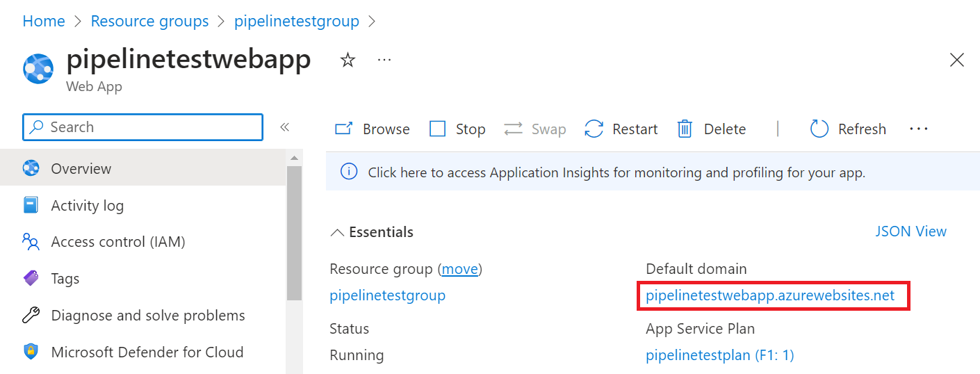Click the move resource group link
This screenshot has width=980, height=374.
tap(460, 269)
